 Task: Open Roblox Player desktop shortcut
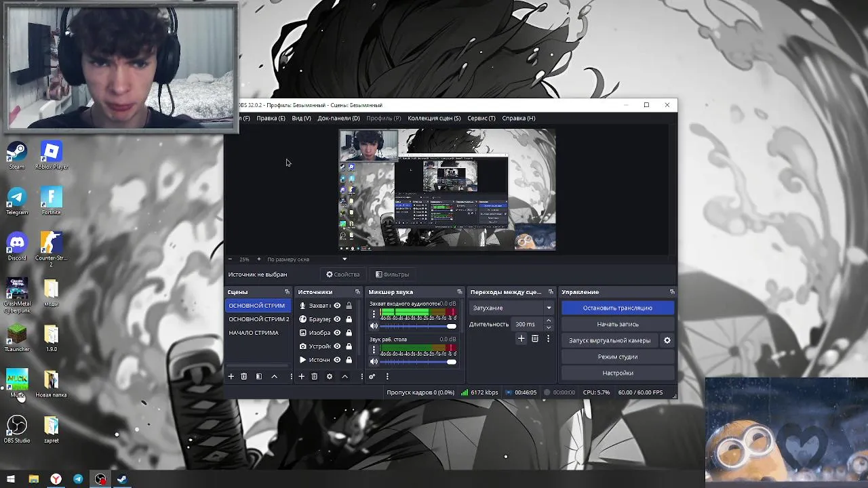(x=52, y=156)
